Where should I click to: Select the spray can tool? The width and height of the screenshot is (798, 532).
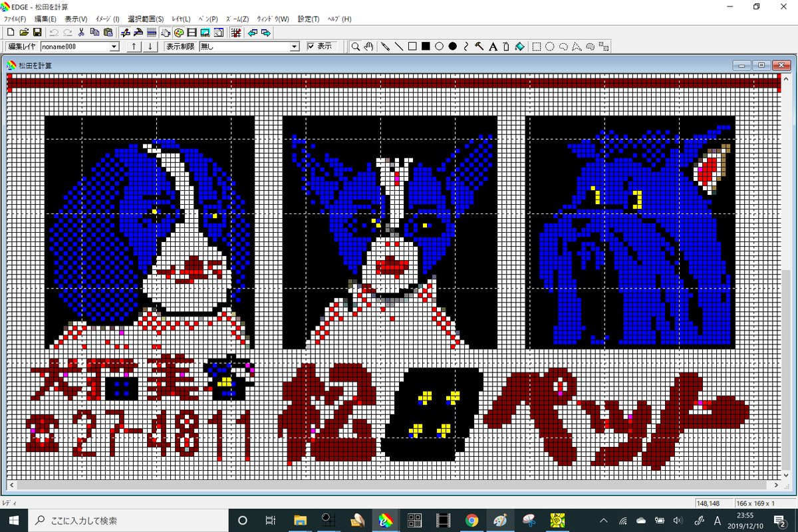[506, 47]
